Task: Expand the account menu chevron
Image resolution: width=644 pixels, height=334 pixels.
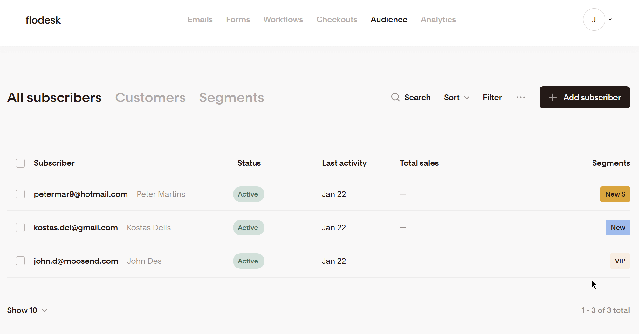Action: 610,20
